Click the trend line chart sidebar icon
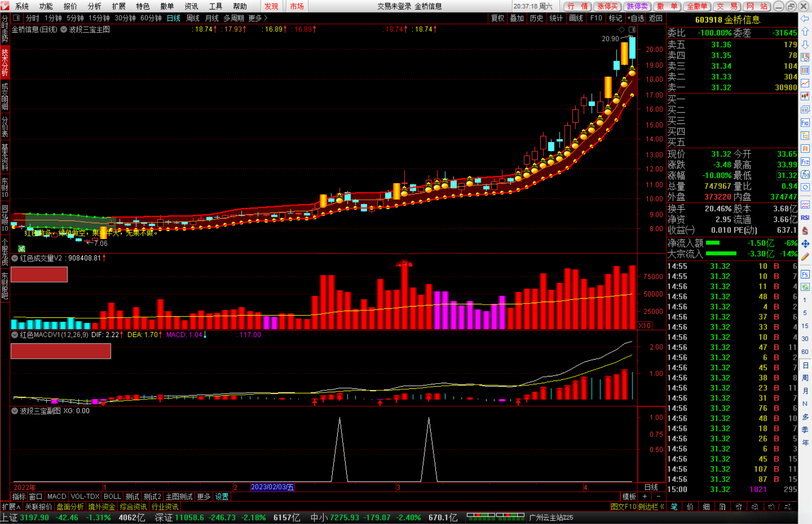Image resolution: width=812 pixels, height=524 pixels. (x=805, y=83)
